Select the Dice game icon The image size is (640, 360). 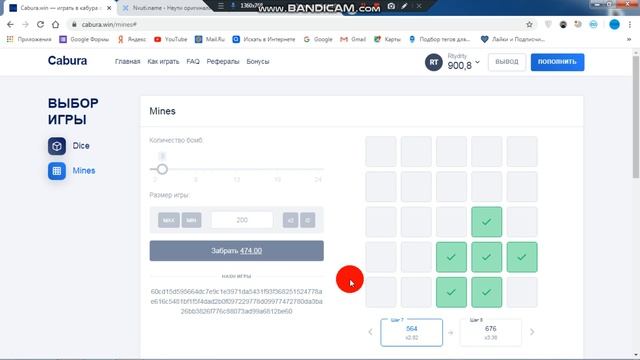pos(57,146)
